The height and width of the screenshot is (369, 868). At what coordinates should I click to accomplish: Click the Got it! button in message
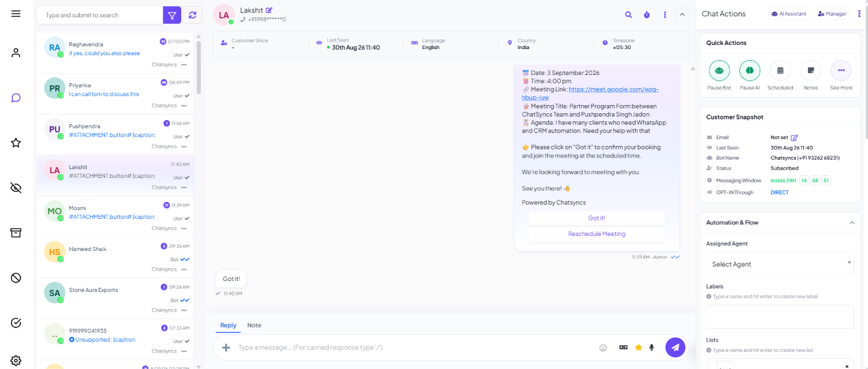(597, 218)
